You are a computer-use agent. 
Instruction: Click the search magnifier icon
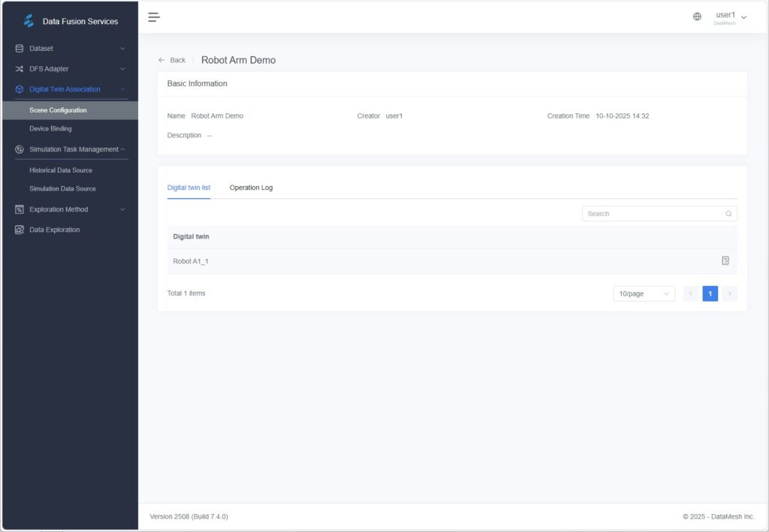(x=728, y=213)
